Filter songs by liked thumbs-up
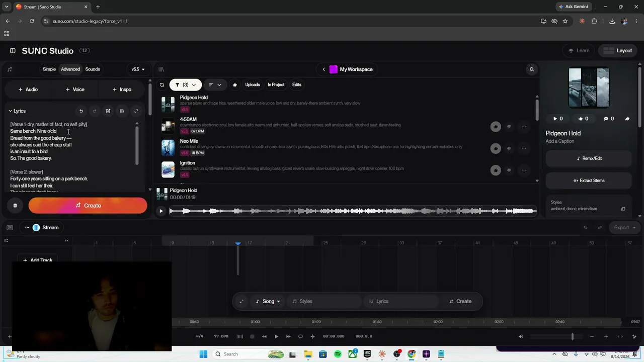Image resolution: width=644 pixels, height=362 pixels. [234, 85]
